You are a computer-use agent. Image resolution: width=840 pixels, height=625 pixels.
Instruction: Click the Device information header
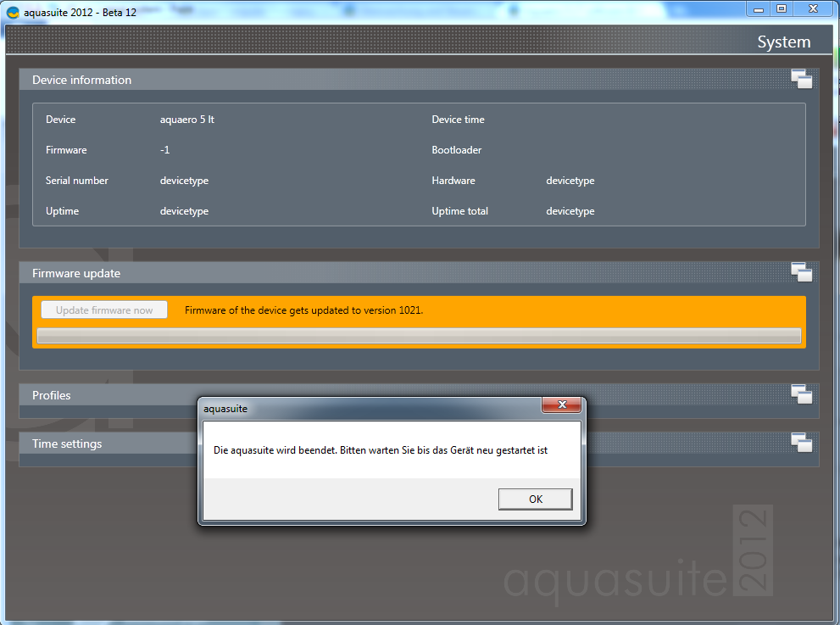pos(419,80)
